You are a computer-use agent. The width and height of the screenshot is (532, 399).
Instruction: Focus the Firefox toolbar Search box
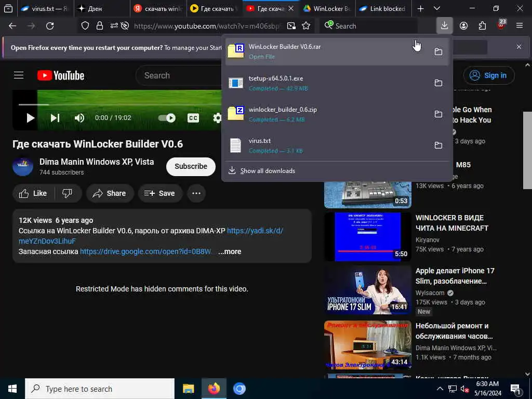(x=370, y=26)
